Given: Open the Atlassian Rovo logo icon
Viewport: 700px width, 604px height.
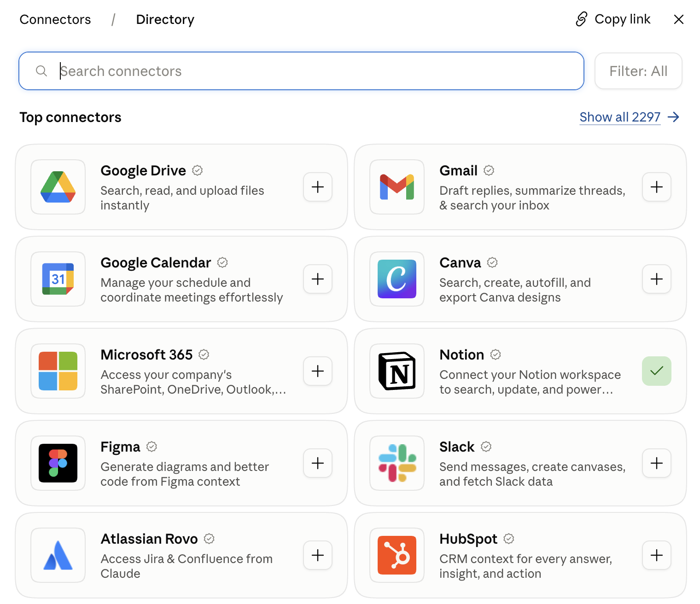Looking at the screenshot, I should [x=58, y=555].
